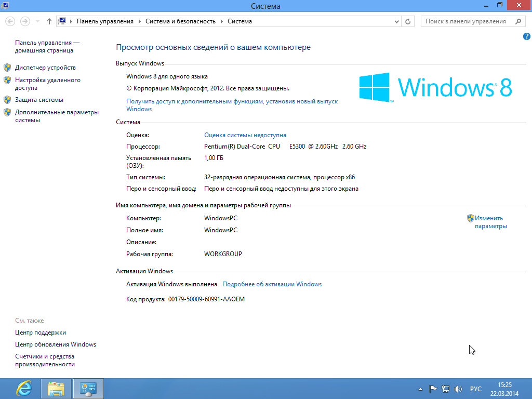Expand the address bar history dropdown
Viewport: 532px width, 399px height.
pyautogui.click(x=397, y=21)
